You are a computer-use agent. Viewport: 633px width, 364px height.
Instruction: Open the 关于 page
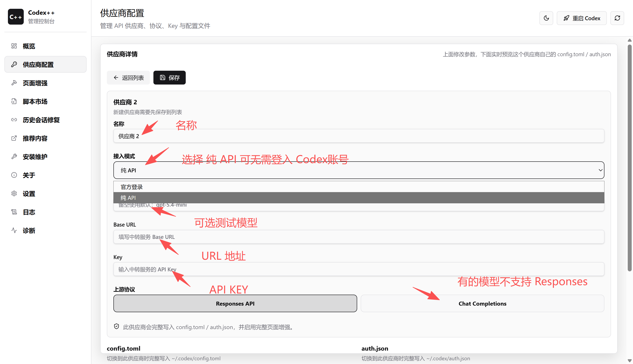(x=45, y=175)
